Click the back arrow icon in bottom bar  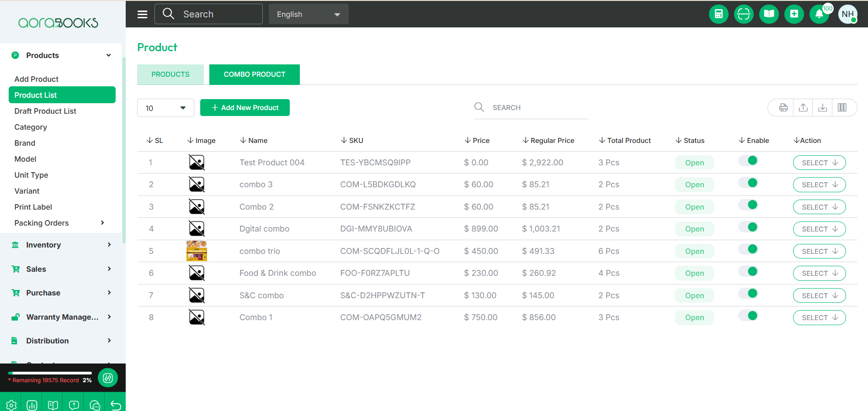[x=116, y=405]
